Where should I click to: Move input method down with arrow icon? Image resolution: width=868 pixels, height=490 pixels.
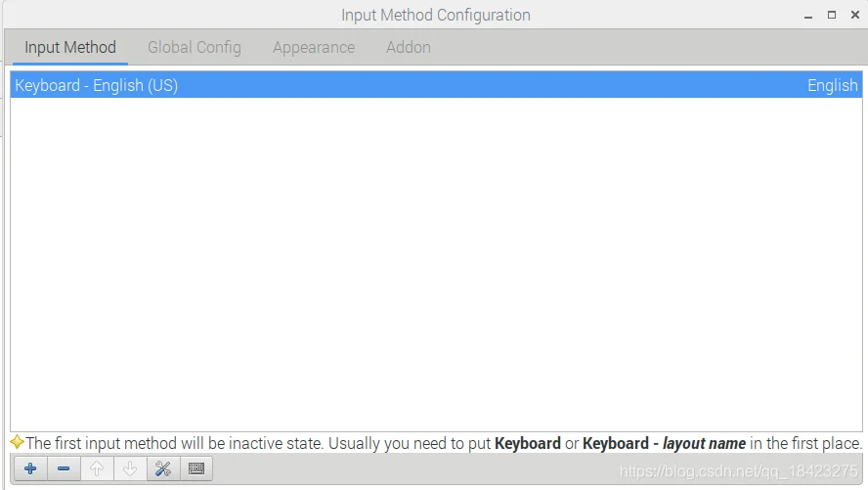tap(130, 468)
